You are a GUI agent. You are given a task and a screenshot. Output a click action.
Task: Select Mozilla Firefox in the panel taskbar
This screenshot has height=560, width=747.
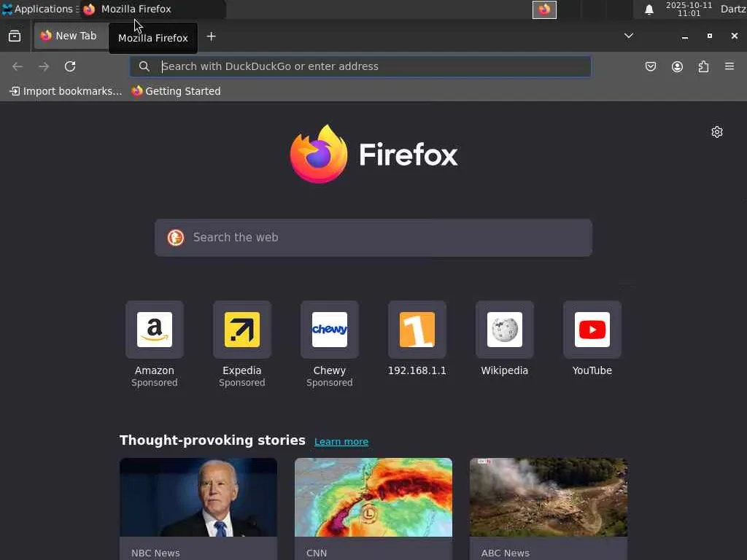tap(152, 9)
